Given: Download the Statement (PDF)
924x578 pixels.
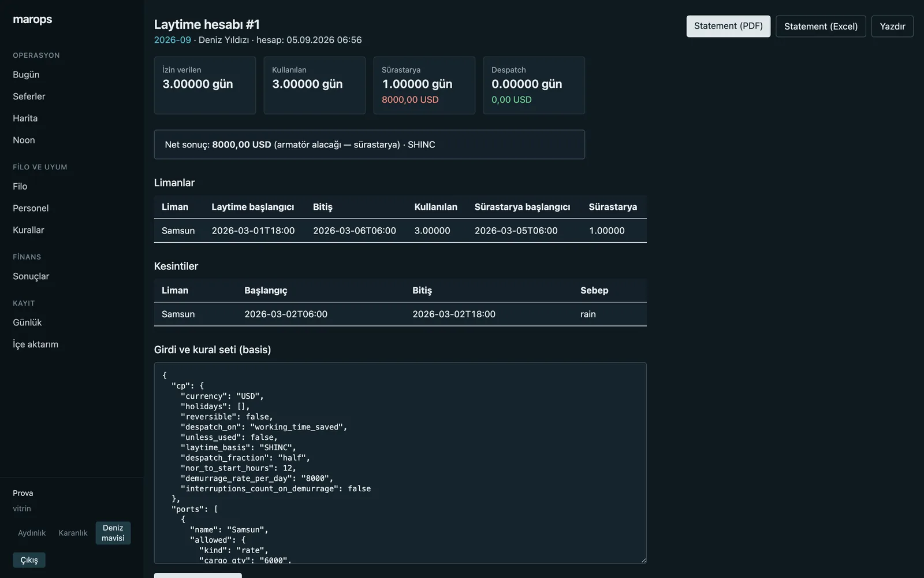Looking at the screenshot, I should (x=728, y=26).
